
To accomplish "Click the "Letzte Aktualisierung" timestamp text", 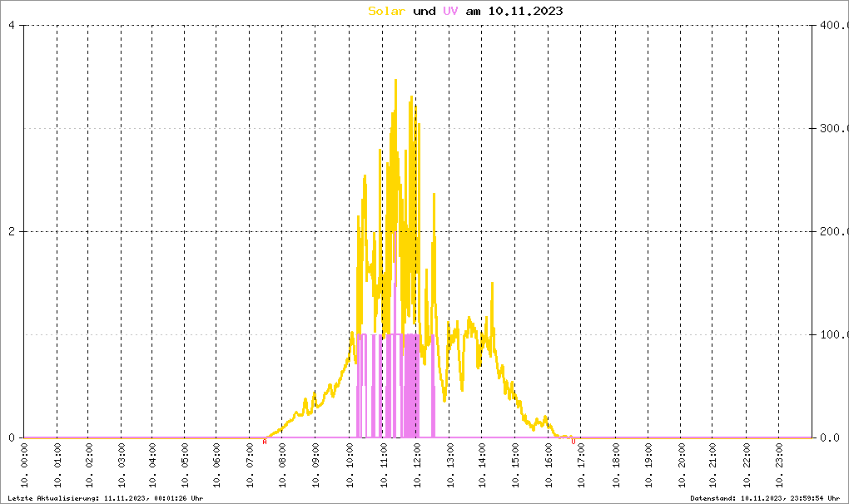I will [x=104, y=497].
